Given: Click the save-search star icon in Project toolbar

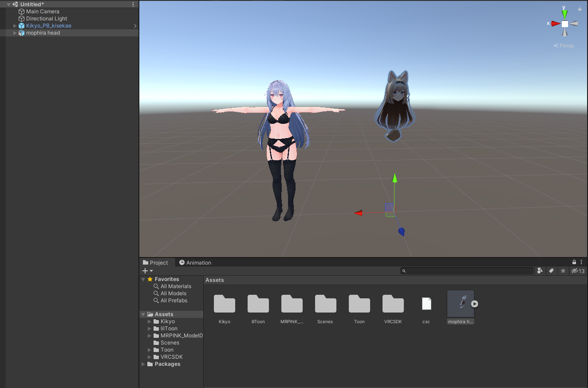Looking at the screenshot, I should click(x=563, y=271).
